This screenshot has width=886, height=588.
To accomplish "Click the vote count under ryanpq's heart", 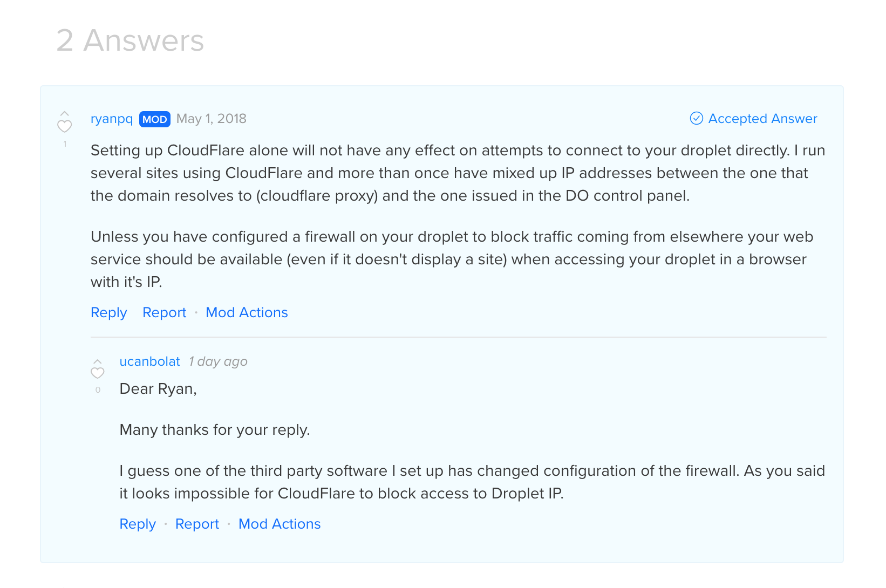I will pyautogui.click(x=65, y=144).
